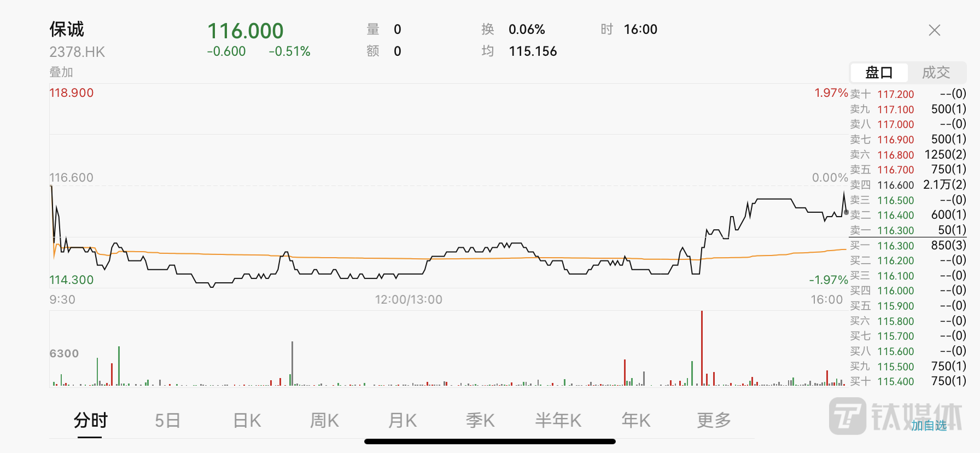The height and width of the screenshot is (453, 980).
Task: Show the 年K yearly chart
Action: coord(636,420)
